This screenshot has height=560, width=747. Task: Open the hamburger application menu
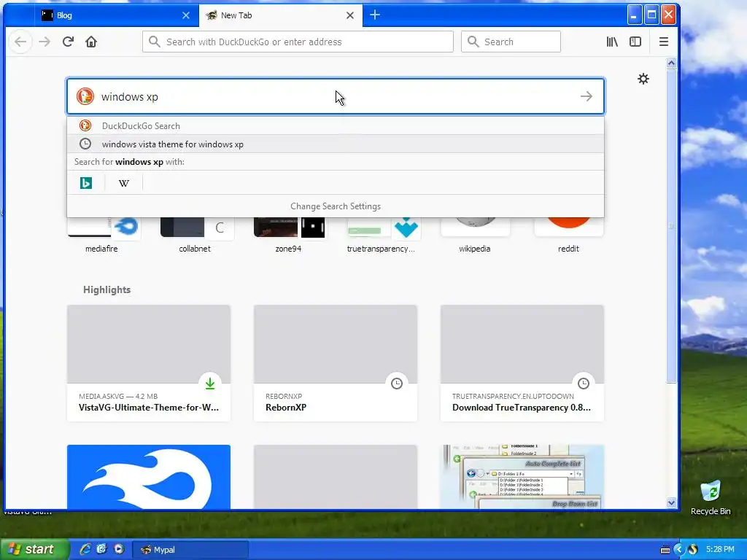point(664,42)
